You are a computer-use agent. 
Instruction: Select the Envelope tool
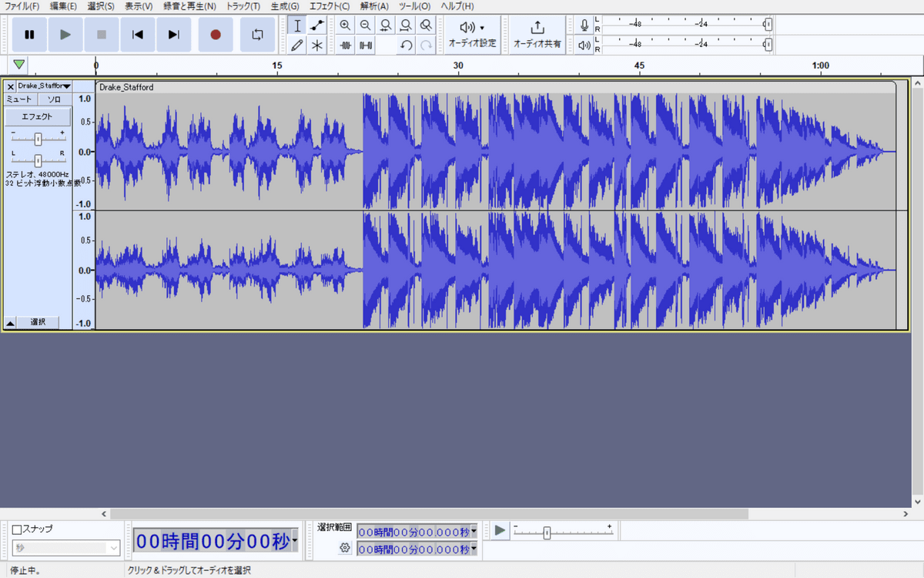pyautogui.click(x=316, y=25)
